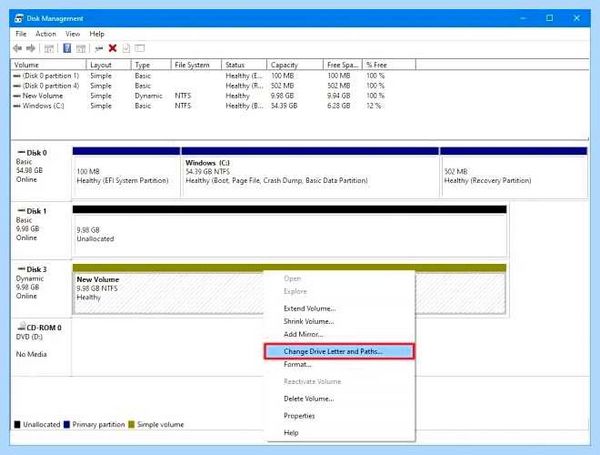This screenshot has height=455, width=600.
Task: Click the Back arrow toolbar icon
Action: (x=17, y=48)
